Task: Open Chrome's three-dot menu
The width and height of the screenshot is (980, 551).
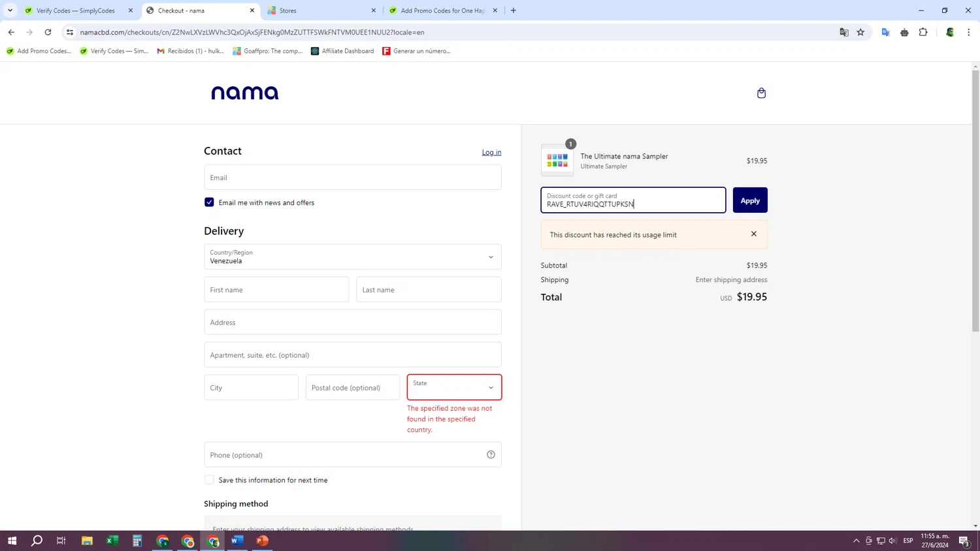Action: (x=968, y=32)
